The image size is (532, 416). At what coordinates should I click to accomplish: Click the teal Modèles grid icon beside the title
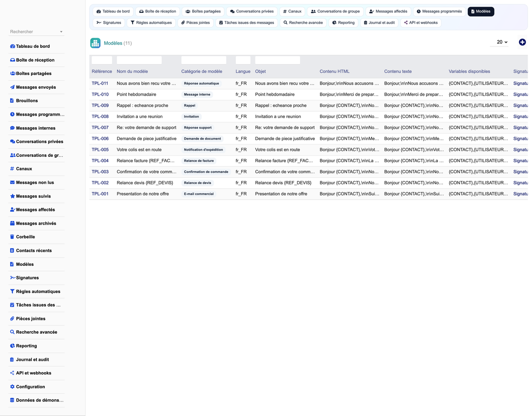95,43
